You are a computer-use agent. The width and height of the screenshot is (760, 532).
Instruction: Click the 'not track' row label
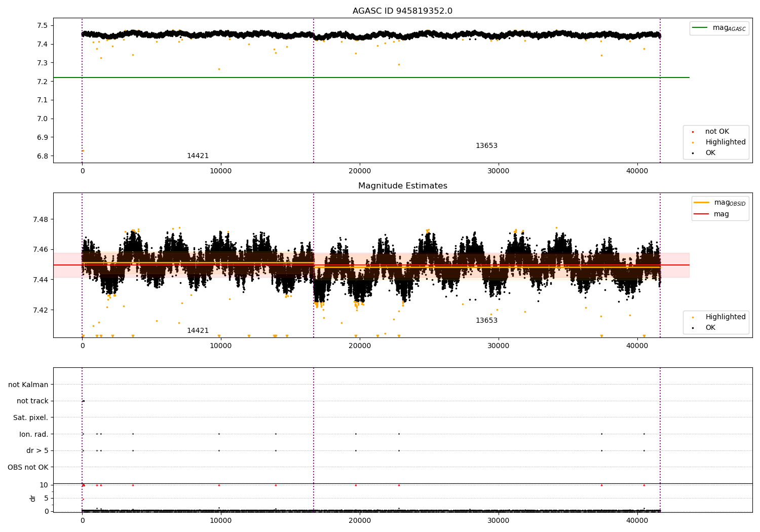tap(32, 401)
